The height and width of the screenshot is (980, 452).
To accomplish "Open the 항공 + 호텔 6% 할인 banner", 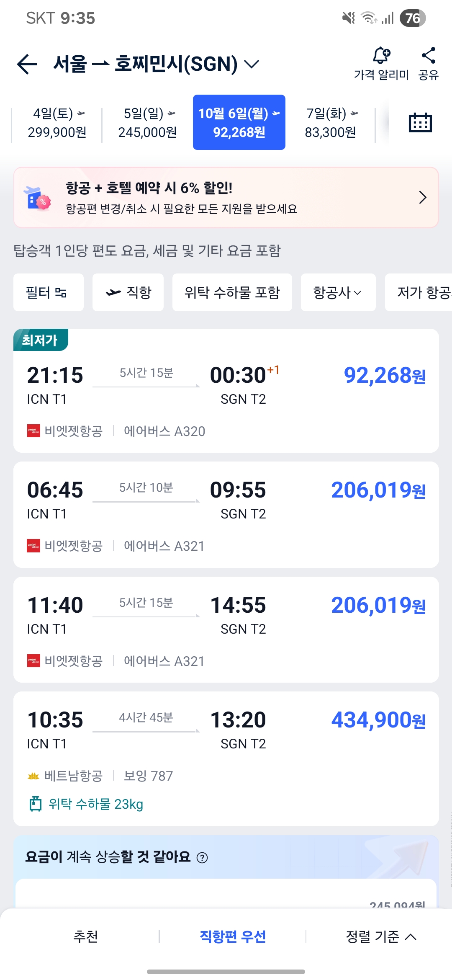I will (x=226, y=198).
